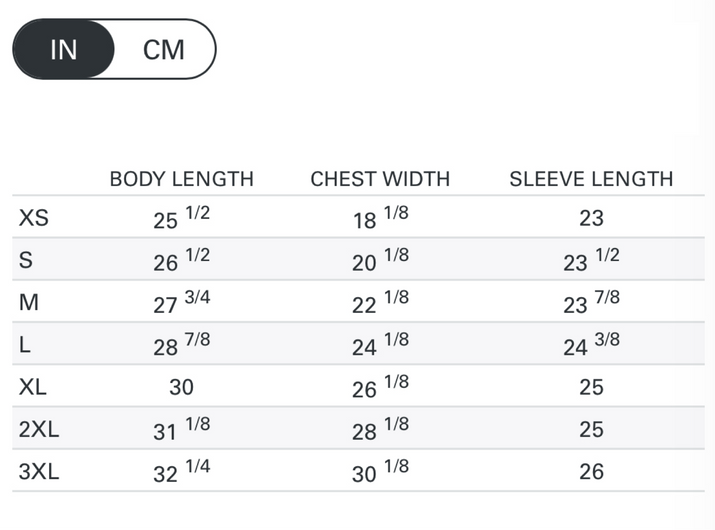Select the IN unit option

coord(63,49)
